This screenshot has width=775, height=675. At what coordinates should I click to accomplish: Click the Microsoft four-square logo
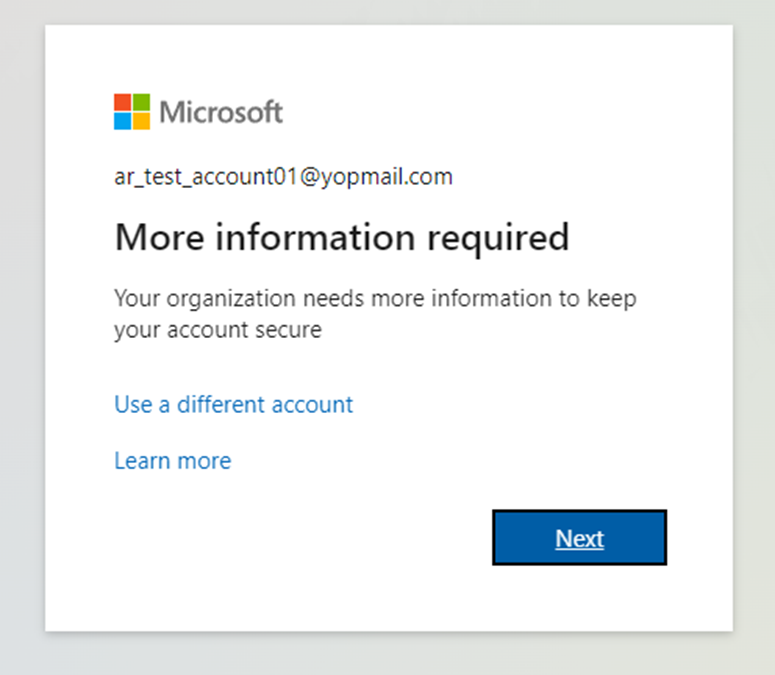[132, 112]
